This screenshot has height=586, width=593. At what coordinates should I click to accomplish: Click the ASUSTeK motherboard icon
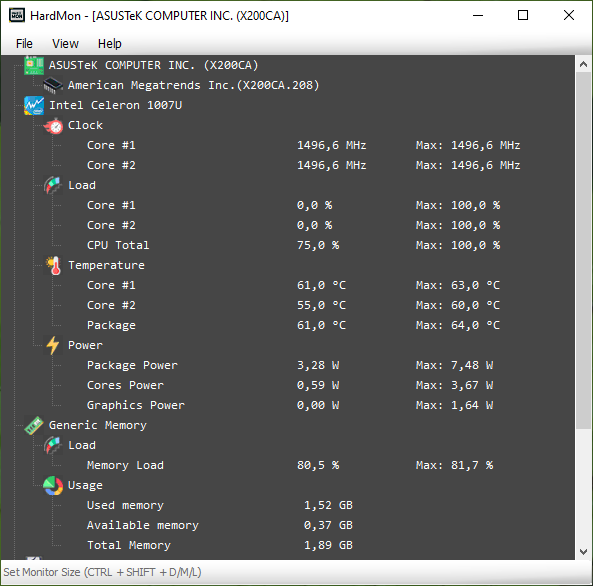[34, 65]
